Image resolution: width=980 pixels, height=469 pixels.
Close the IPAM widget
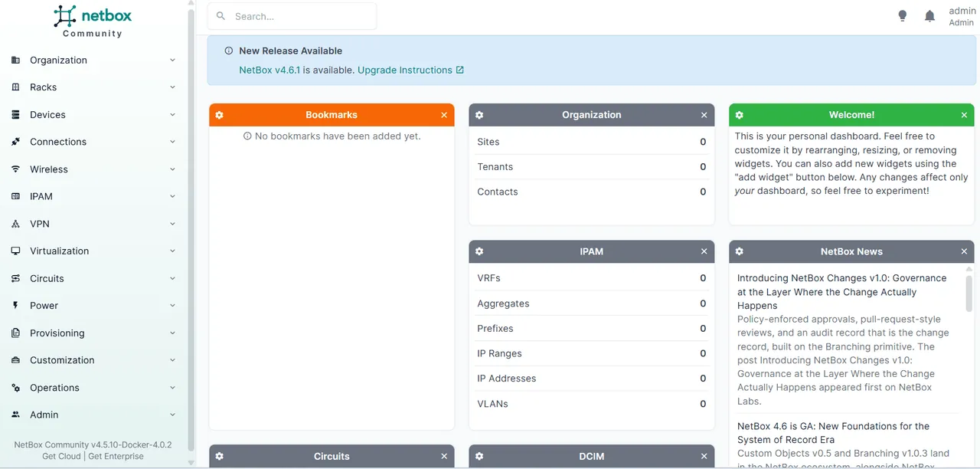tap(704, 251)
